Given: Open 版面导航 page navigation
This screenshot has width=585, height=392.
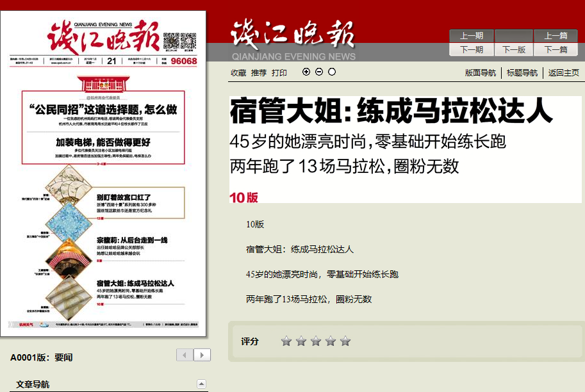Looking at the screenshot, I should coord(481,73).
